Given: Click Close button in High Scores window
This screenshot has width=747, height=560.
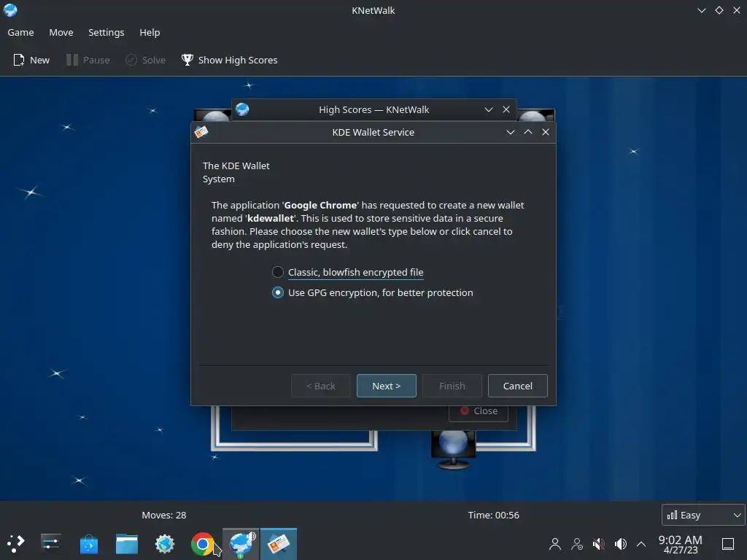Looking at the screenshot, I should pos(479,411).
